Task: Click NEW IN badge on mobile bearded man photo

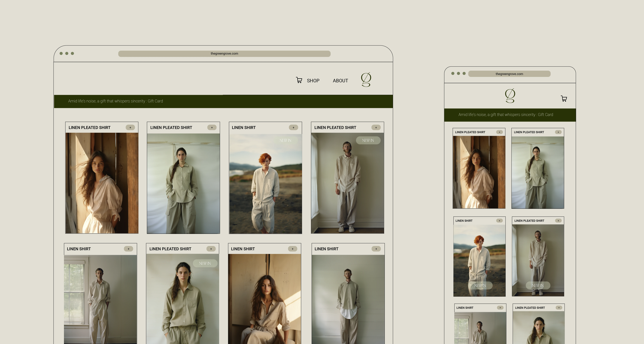Action: click(538, 285)
